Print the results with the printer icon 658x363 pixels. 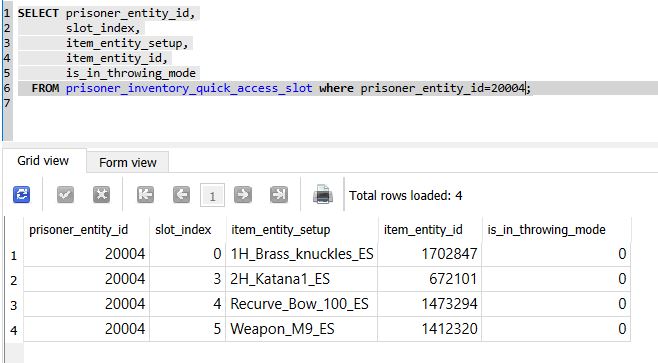click(x=323, y=195)
